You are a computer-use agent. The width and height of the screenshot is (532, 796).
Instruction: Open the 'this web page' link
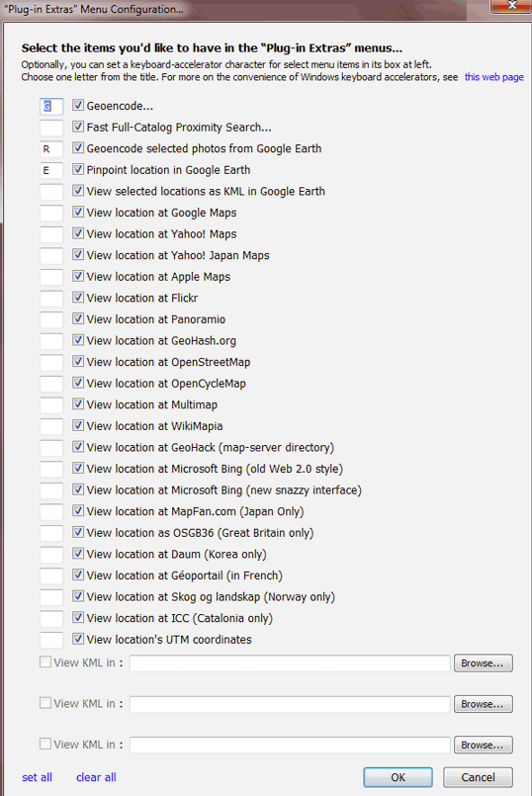pos(493,77)
